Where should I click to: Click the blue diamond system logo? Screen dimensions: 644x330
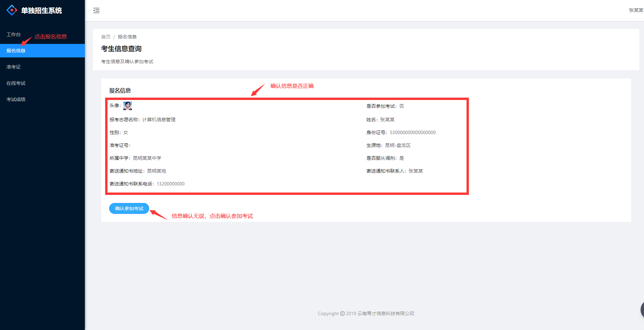[x=12, y=10]
